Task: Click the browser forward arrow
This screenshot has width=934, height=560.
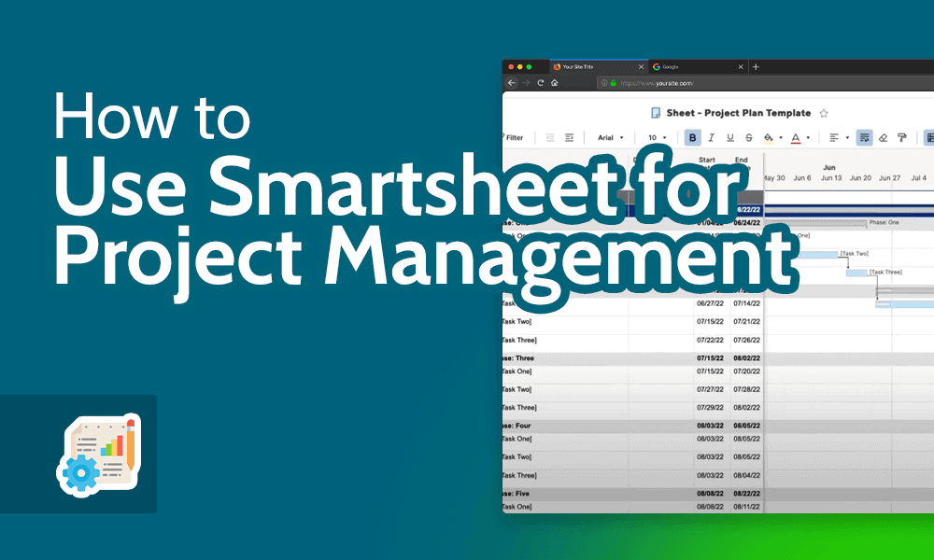Action: pyautogui.click(x=526, y=83)
